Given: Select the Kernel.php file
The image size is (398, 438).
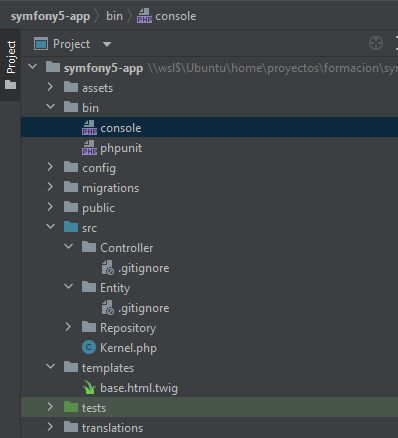Looking at the screenshot, I should 128,348.
